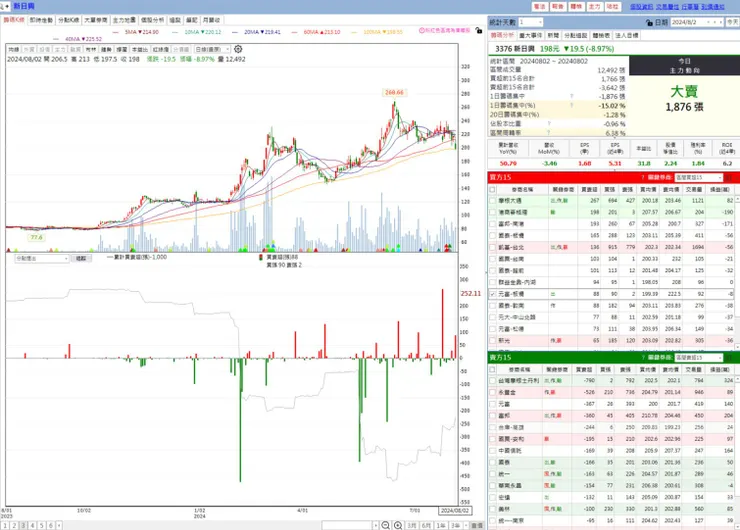Open the 法人目標 tab in right panel
This screenshot has height=530, width=740.
(x=627, y=35)
